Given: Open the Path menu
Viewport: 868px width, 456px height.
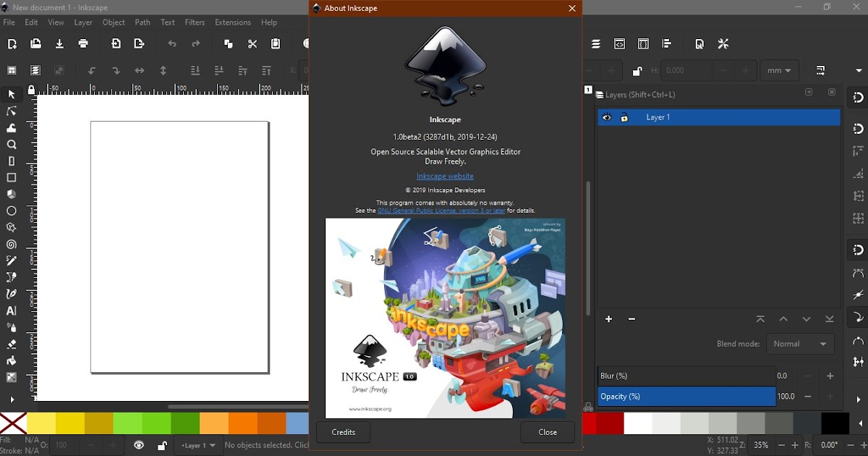Looking at the screenshot, I should [x=142, y=22].
